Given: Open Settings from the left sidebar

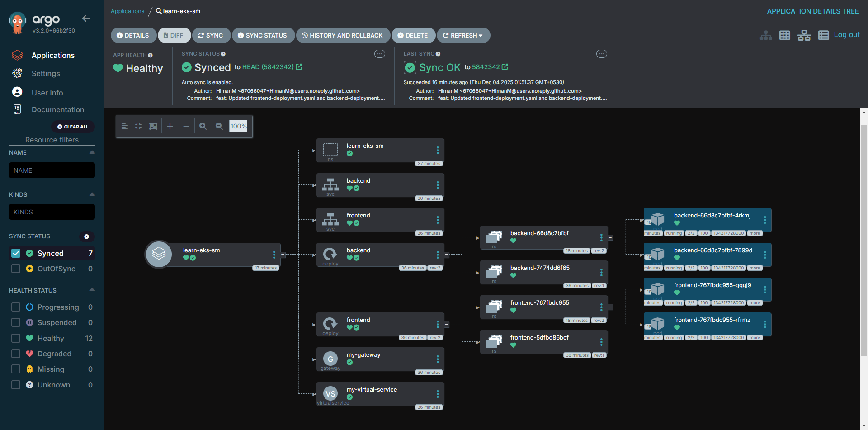Looking at the screenshot, I should point(46,73).
